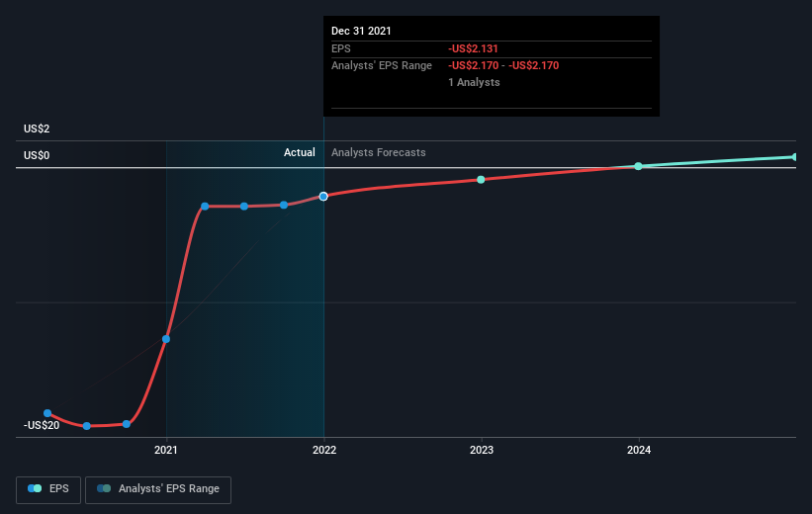Select the highlighted Dec 31 2021 data point
Viewport: 812px width, 514px height.
click(323, 197)
